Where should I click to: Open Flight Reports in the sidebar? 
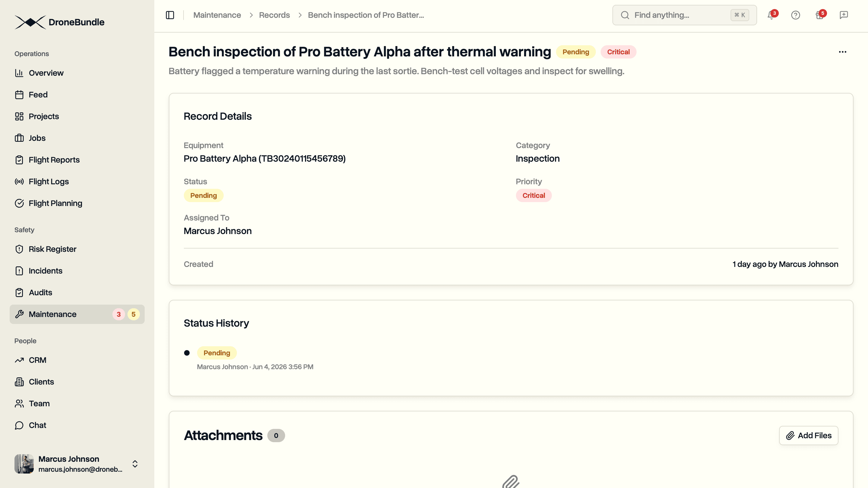pos(77,160)
